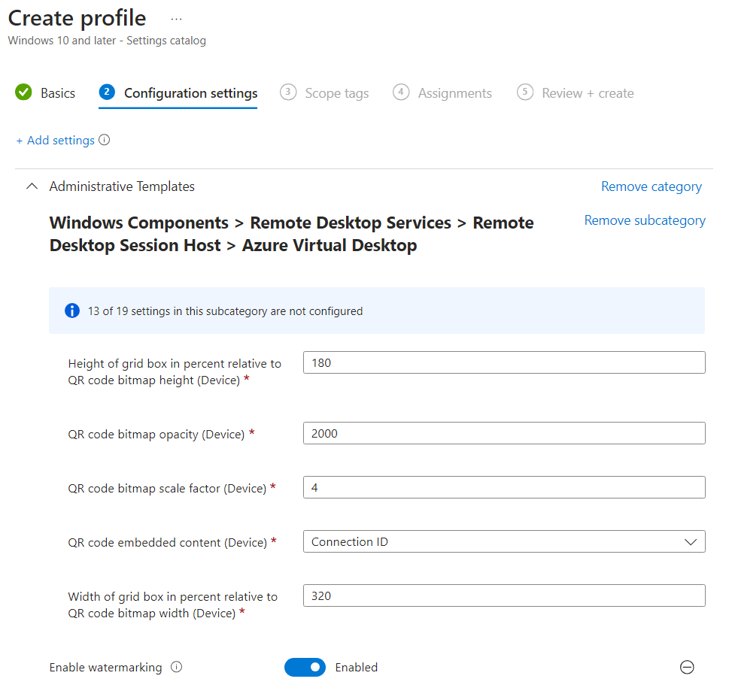The height and width of the screenshot is (700, 732).
Task: Go back to the Basics tab
Action: point(58,93)
